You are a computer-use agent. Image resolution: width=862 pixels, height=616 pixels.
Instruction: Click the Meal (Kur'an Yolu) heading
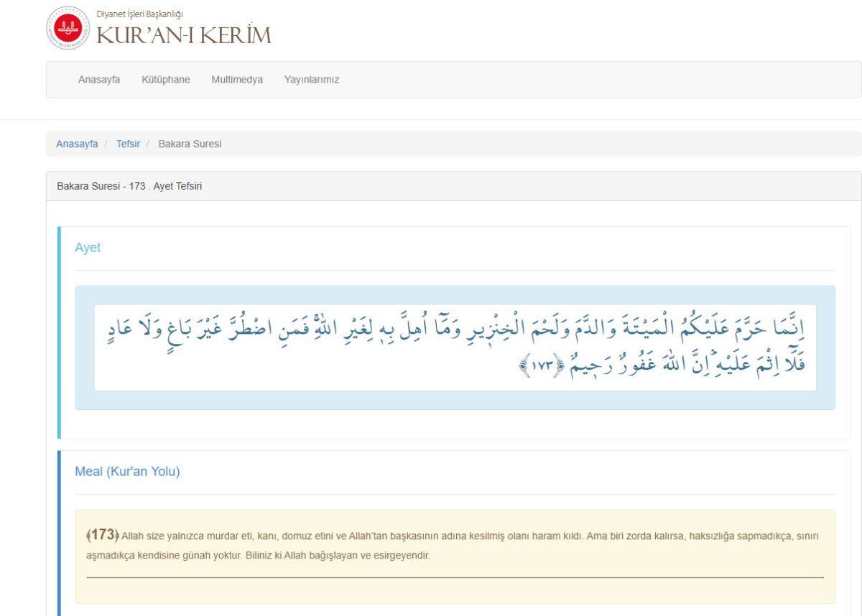pyautogui.click(x=127, y=472)
